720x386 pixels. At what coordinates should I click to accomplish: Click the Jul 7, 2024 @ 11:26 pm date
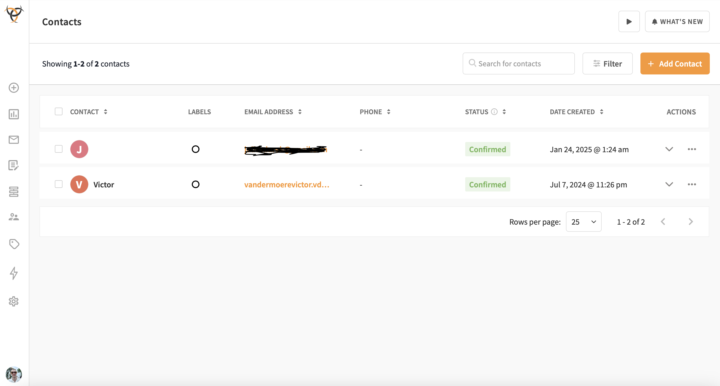click(x=588, y=185)
